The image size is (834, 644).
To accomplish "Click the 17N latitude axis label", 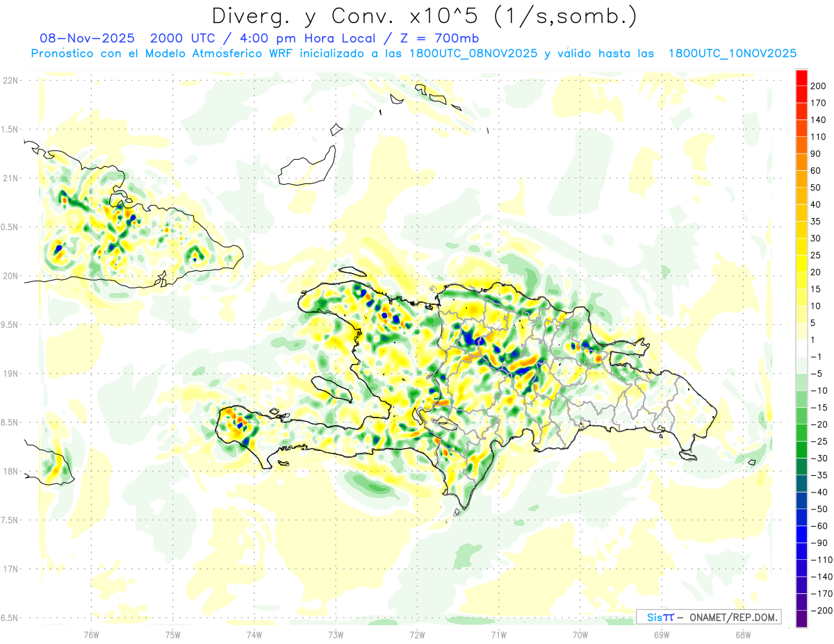I will coord(10,569).
